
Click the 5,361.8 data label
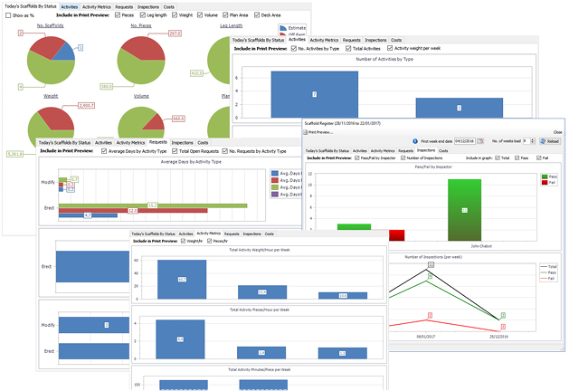15,154
